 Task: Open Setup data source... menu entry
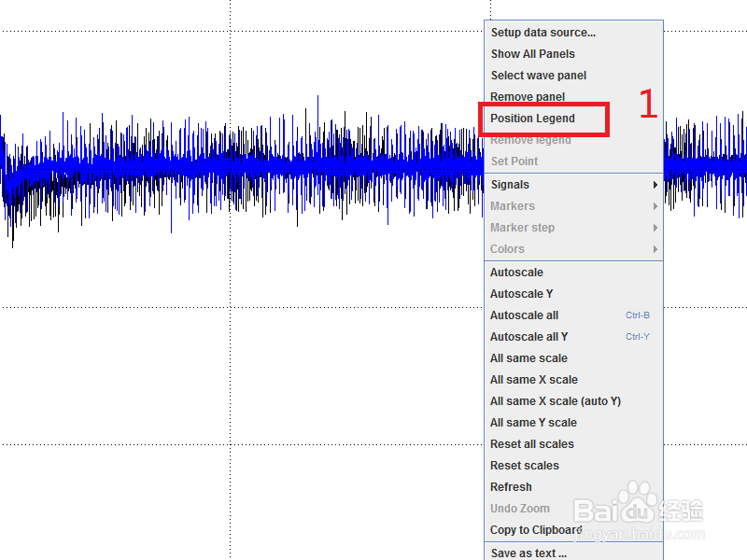coord(573,33)
